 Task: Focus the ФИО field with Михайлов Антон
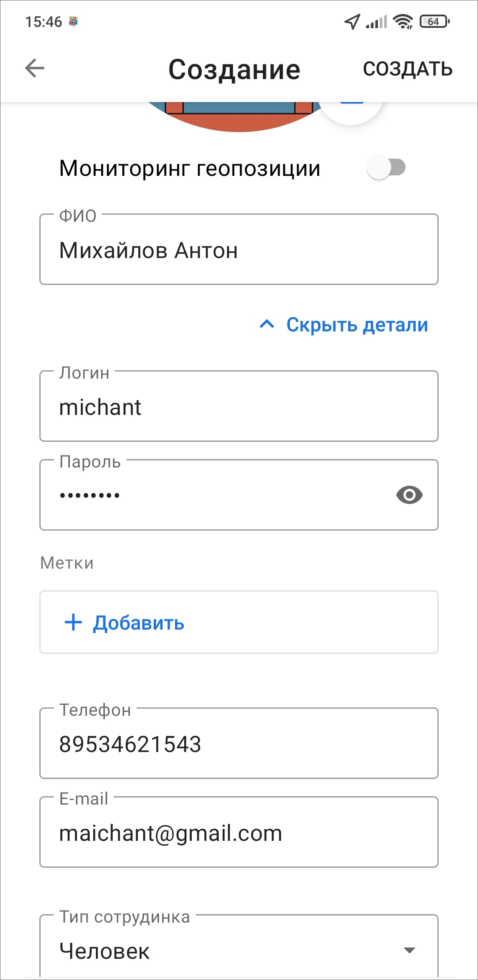click(239, 250)
